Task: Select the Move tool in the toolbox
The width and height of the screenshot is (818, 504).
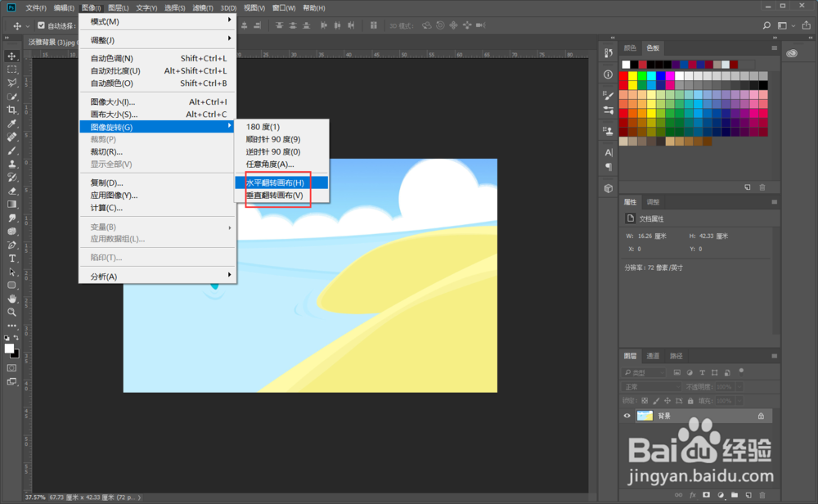Action: [x=11, y=56]
